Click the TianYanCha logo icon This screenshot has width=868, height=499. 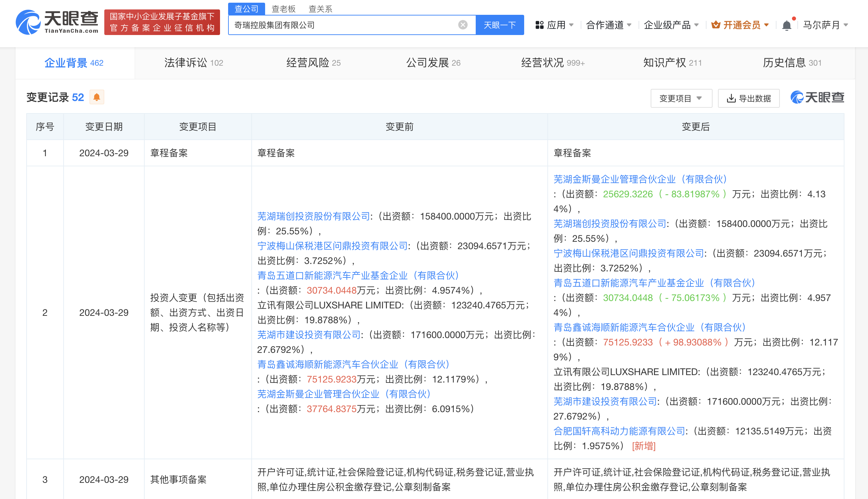pyautogui.click(x=28, y=22)
